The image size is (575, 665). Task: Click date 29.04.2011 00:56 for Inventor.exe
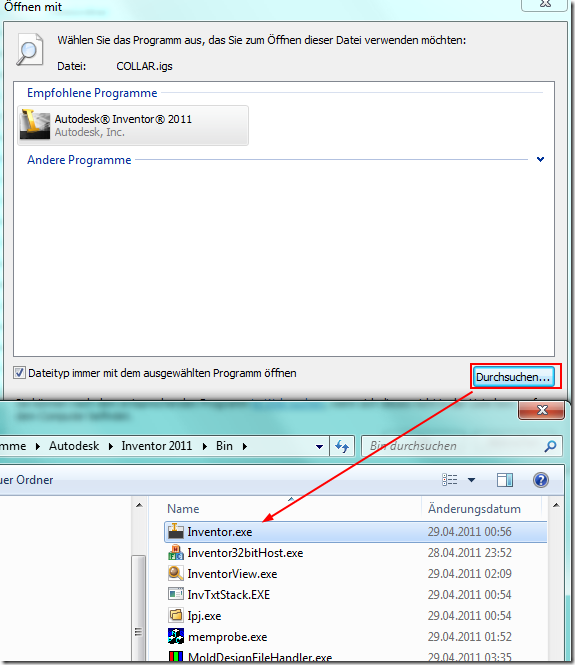pos(469,532)
